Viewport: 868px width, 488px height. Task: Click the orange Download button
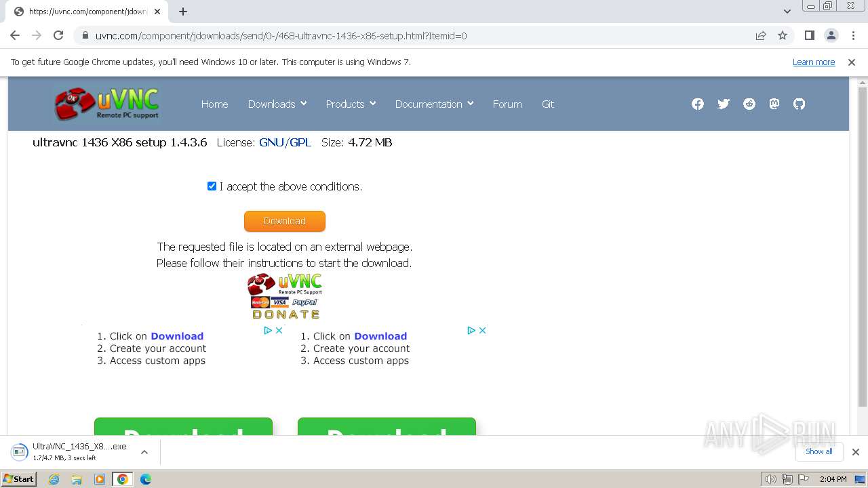coord(285,221)
